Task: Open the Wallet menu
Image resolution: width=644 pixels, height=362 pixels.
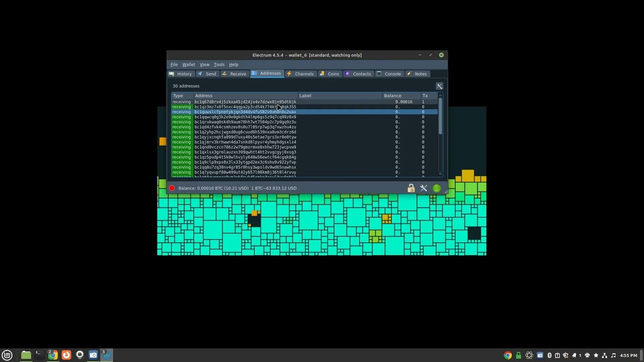Action: (189, 64)
